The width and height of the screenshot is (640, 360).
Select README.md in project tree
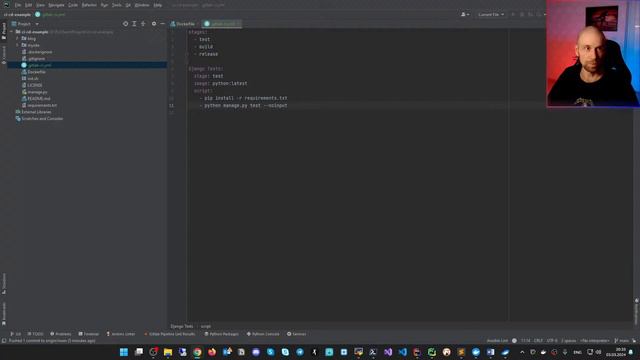tap(39, 98)
